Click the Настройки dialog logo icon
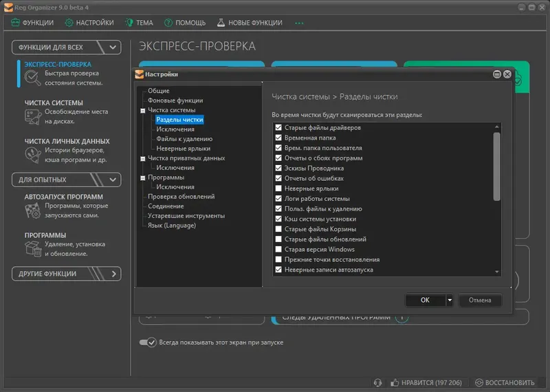This screenshot has width=550, height=392. click(x=140, y=74)
